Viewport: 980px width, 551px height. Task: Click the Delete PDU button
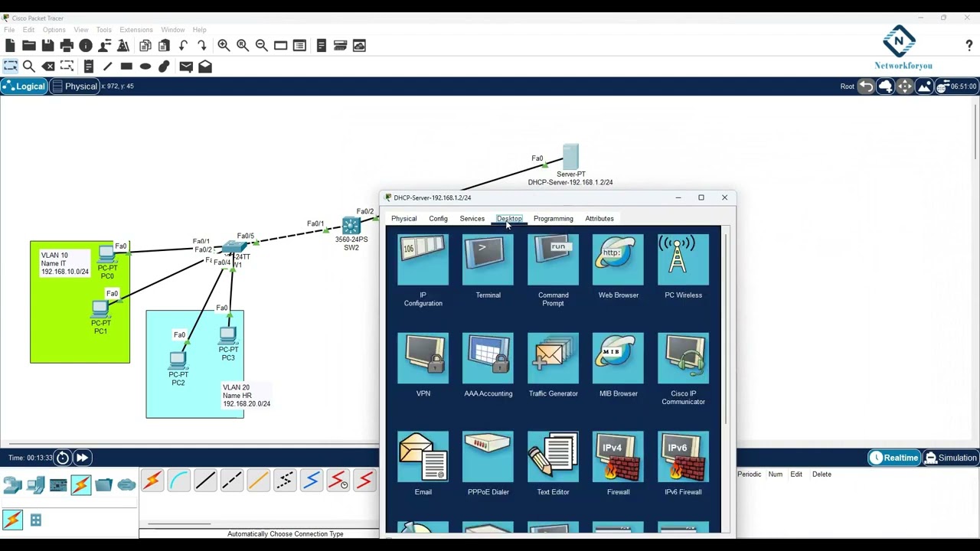pyautogui.click(x=822, y=474)
